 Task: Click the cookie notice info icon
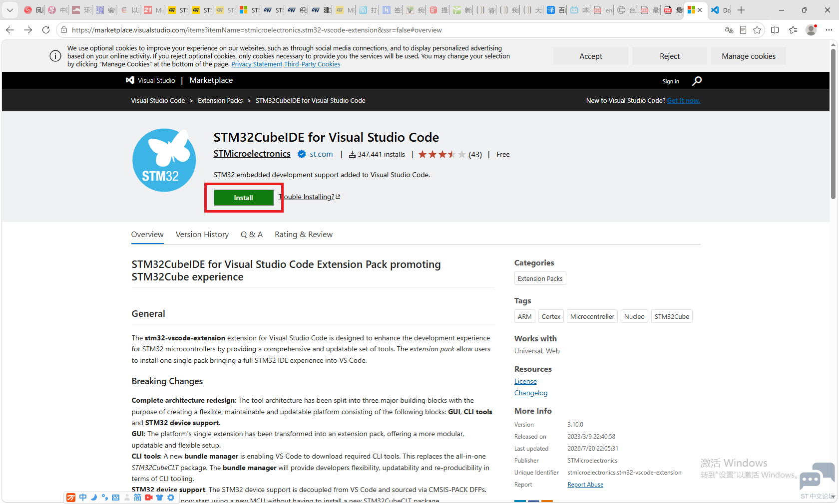55,56
